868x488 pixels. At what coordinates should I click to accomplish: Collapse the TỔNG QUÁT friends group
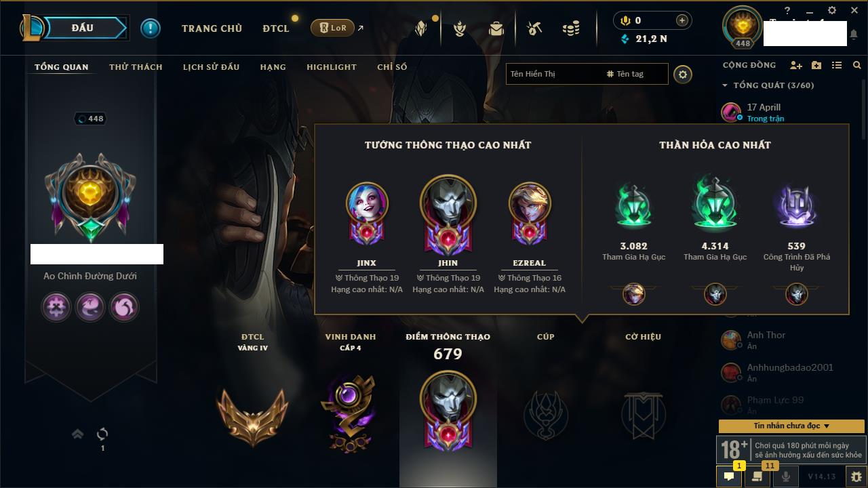(x=725, y=85)
